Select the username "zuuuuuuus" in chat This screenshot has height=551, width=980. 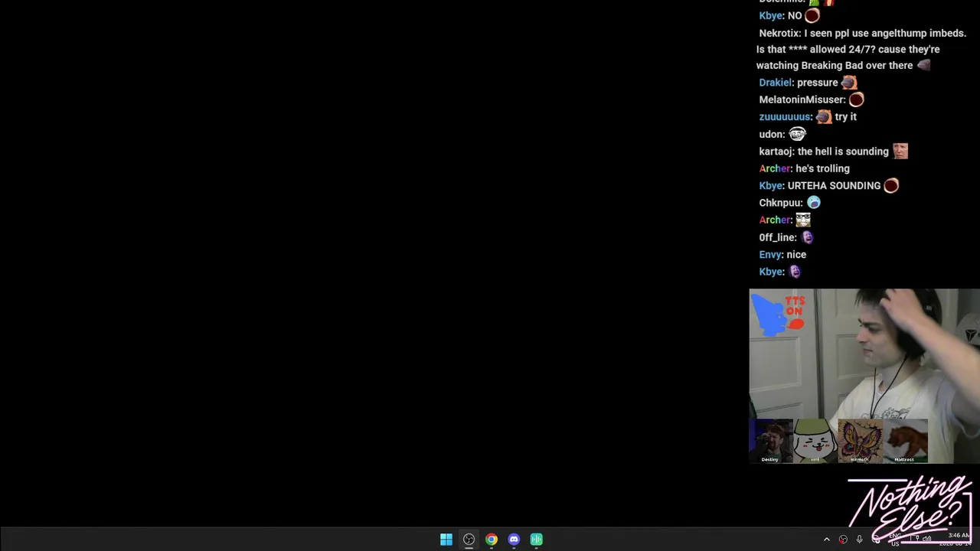pyautogui.click(x=785, y=117)
